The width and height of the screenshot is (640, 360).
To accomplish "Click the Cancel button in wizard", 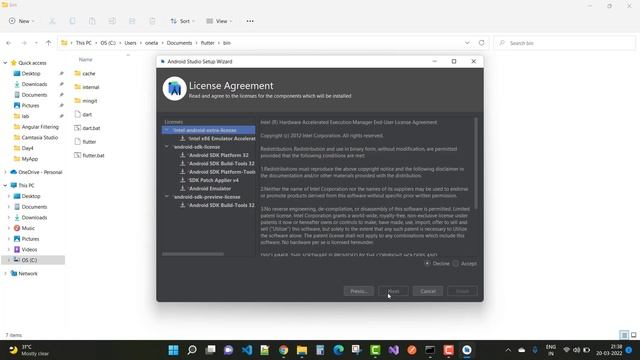I will (x=428, y=291).
